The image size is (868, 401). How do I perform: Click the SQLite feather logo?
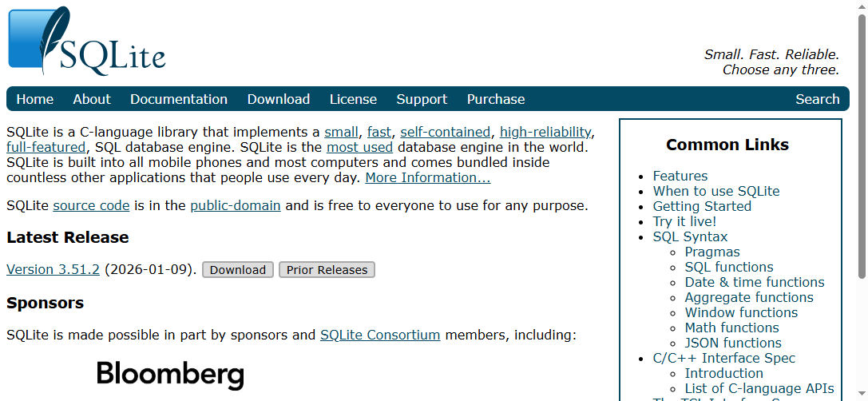(86, 42)
